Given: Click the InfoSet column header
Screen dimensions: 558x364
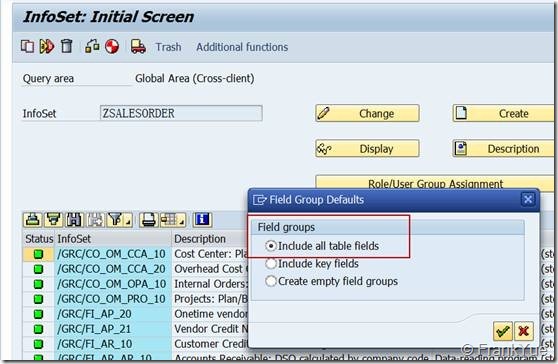Looking at the screenshot, I should pos(113,239).
